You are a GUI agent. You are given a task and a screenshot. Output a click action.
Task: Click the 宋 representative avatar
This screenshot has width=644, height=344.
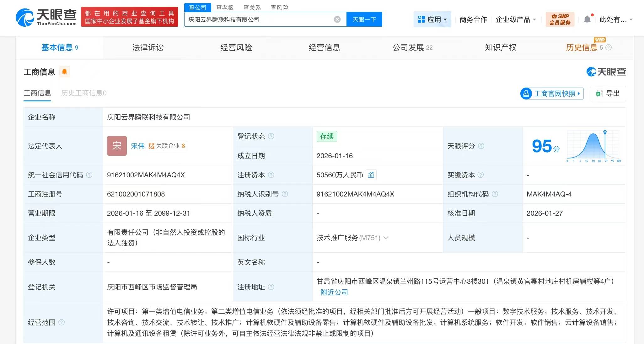117,146
